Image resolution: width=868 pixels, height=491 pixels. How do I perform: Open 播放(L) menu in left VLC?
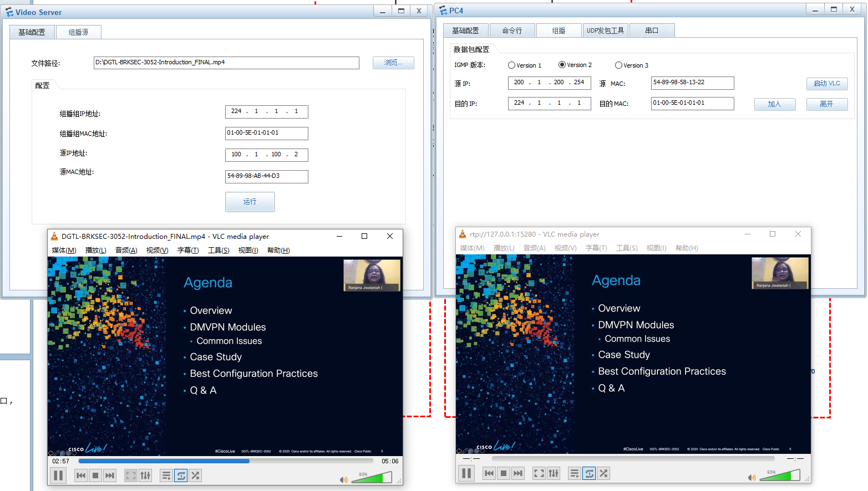point(95,250)
